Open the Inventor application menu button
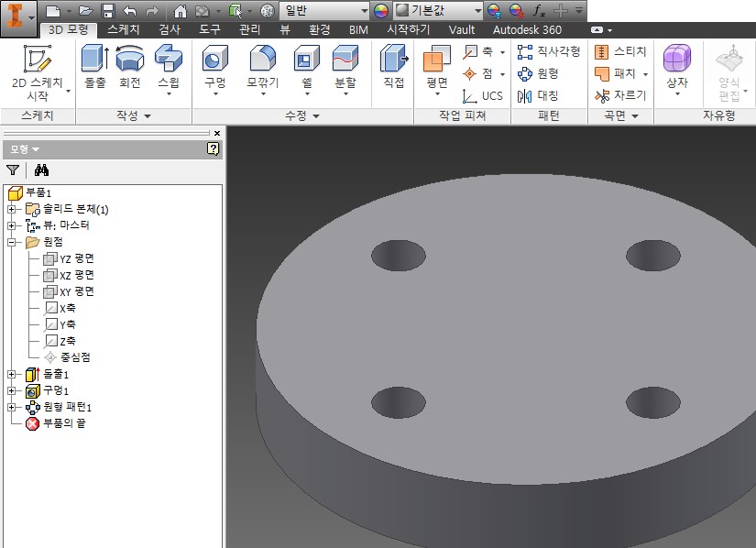Viewport: 756px width, 548px height. [18, 17]
